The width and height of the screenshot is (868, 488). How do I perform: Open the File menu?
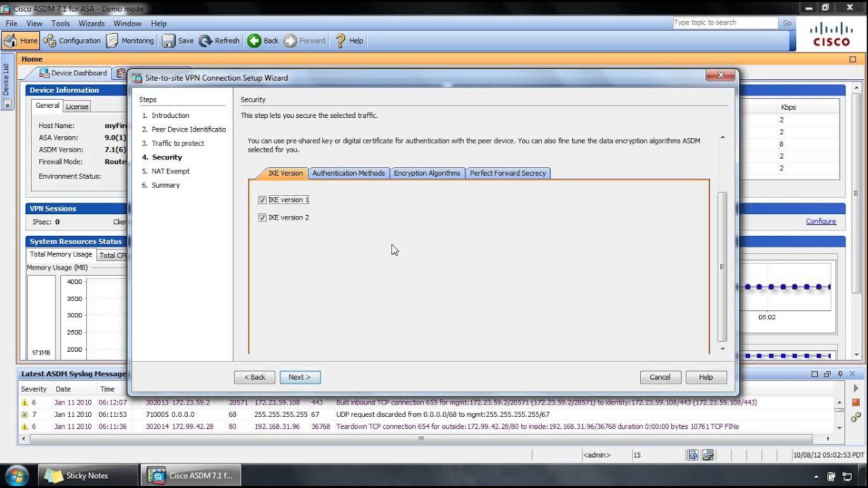[x=12, y=23]
